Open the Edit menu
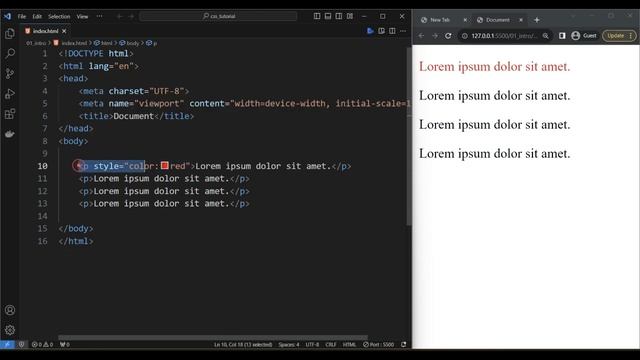This screenshot has width=640, height=360. [37, 16]
